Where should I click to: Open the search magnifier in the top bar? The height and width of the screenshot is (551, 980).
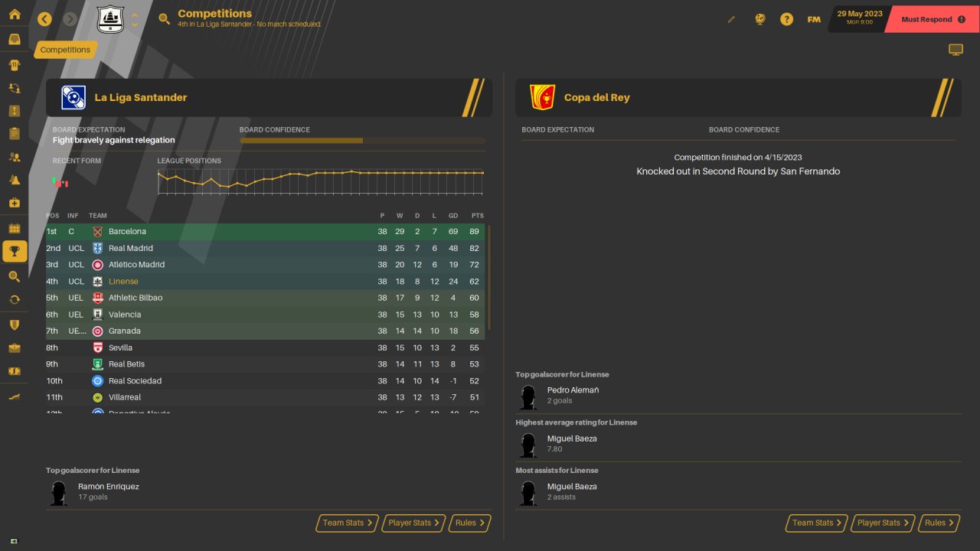point(164,19)
